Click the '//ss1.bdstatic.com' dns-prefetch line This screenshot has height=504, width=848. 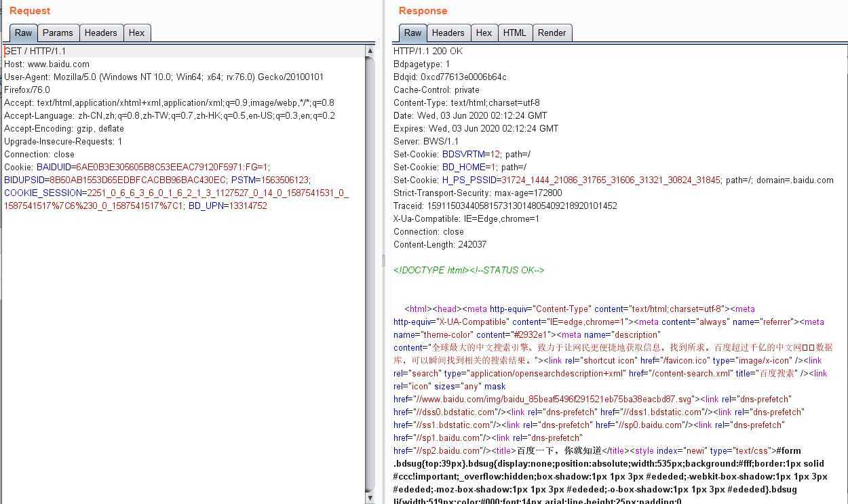[589, 425]
